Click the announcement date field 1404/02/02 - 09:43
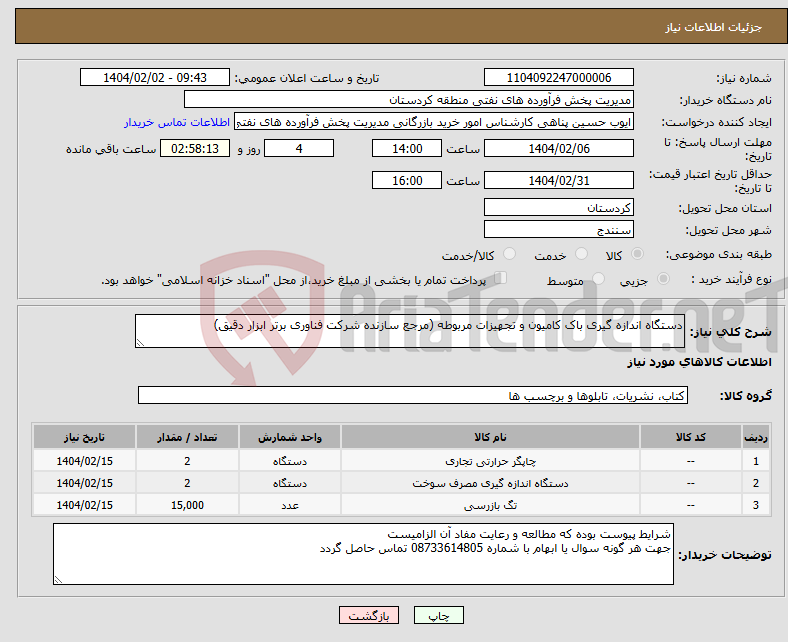Image resolution: width=788 pixels, height=642 pixels. pos(155,77)
